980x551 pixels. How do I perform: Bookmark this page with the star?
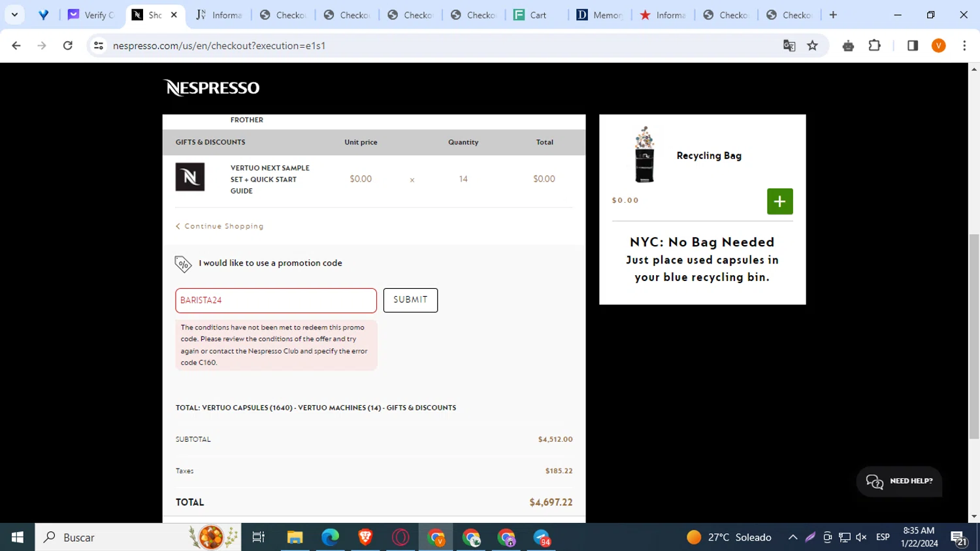click(813, 46)
